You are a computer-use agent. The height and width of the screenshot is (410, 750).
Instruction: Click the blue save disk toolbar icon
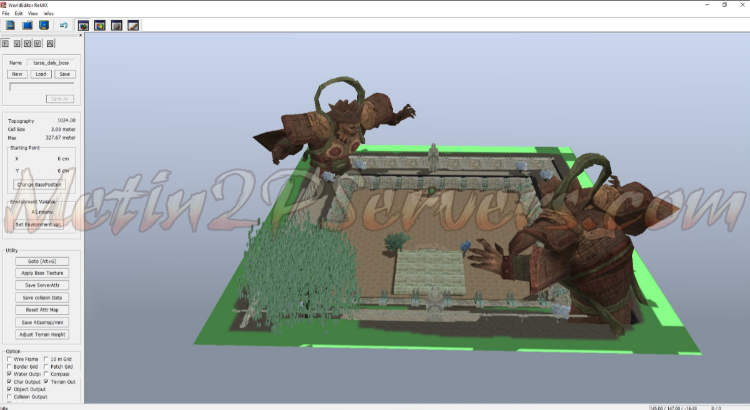click(44, 25)
